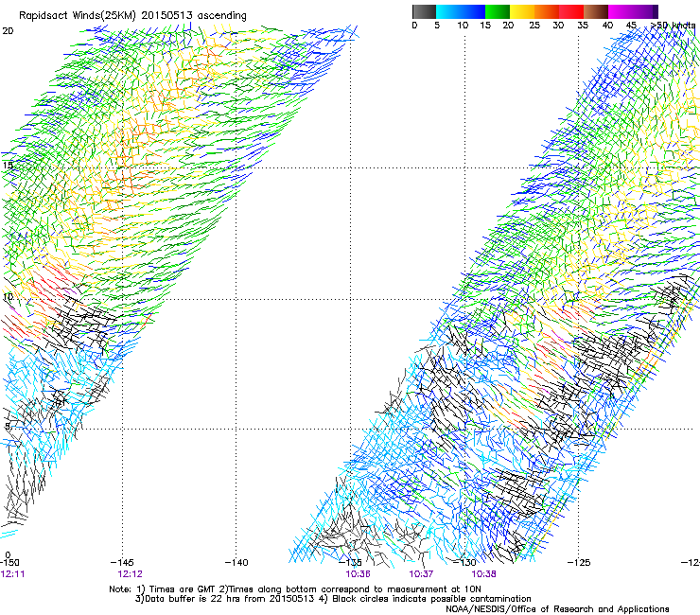Click the red 30-35 knots color swatch
The width and height of the screenshot is (700, 615).
tap(571, 11)
